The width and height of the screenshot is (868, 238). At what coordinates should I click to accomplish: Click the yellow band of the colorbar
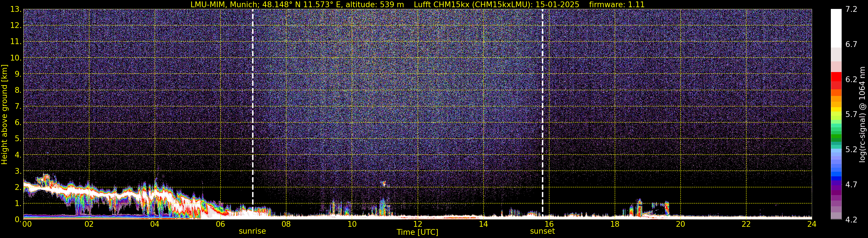[x=836, y=109]
